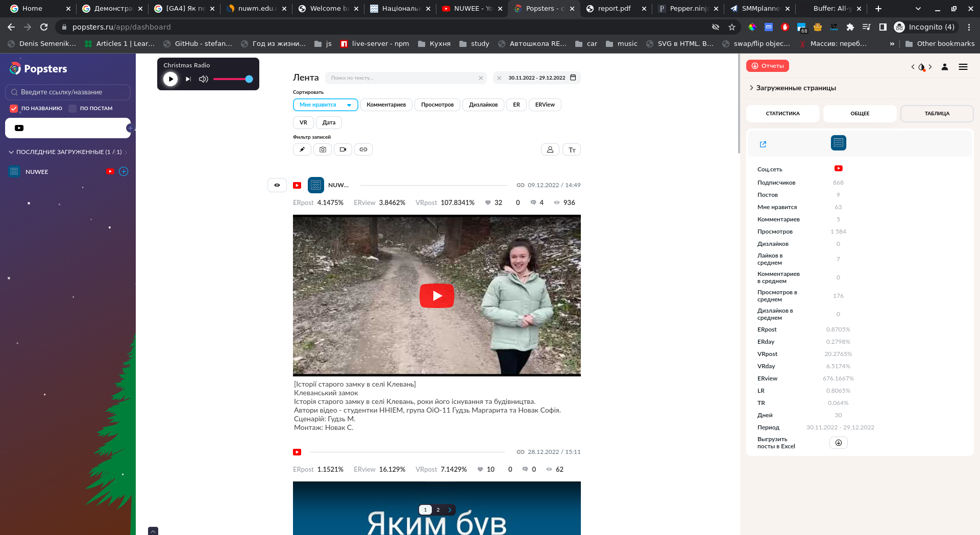This screenshot has width=980, height=535.
Task: Switch to the 'Статистика' tab
Action: click(x=782, y=114)
